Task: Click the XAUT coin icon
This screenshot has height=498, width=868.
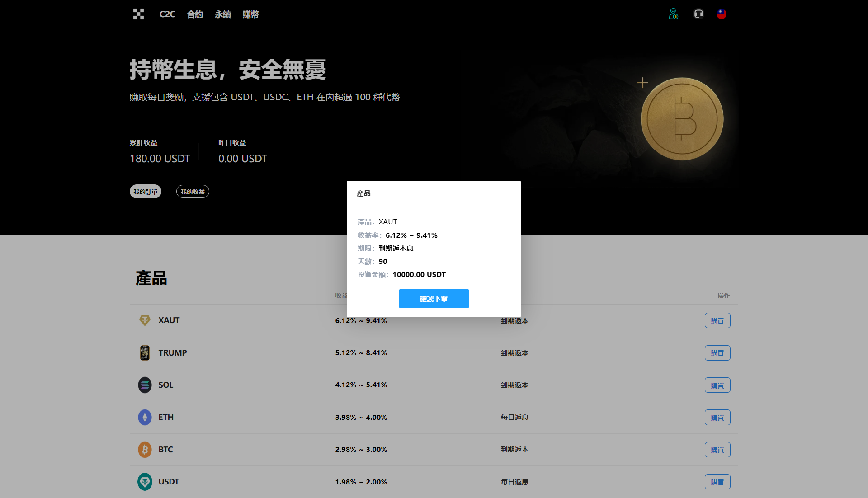Action: (145, 320)
